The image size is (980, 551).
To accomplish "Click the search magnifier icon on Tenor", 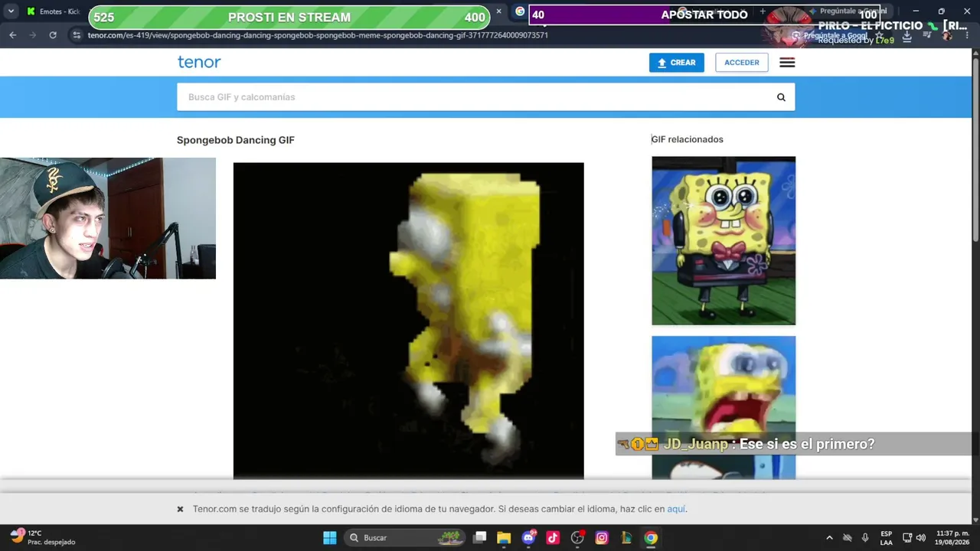I will [x=781, y=97].
